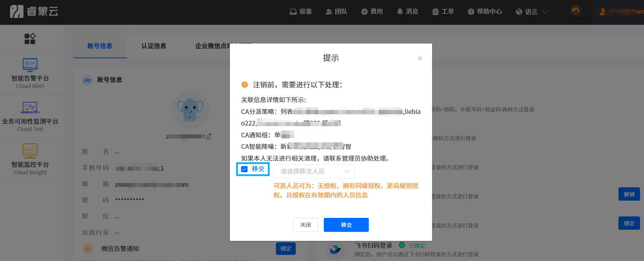644x261 pixels.
Task: Open 智能告警平台 Cloud Alert
Action: click(30, 73)
